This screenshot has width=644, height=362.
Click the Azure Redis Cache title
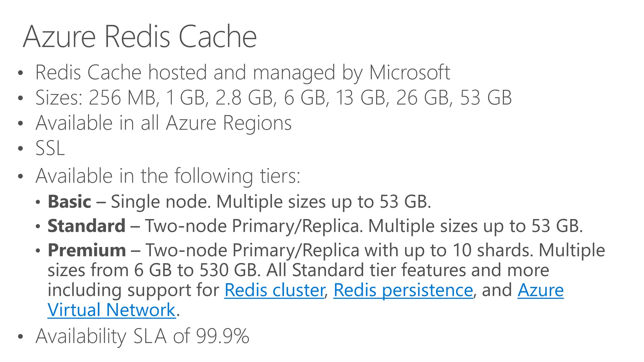coord(140,36)
